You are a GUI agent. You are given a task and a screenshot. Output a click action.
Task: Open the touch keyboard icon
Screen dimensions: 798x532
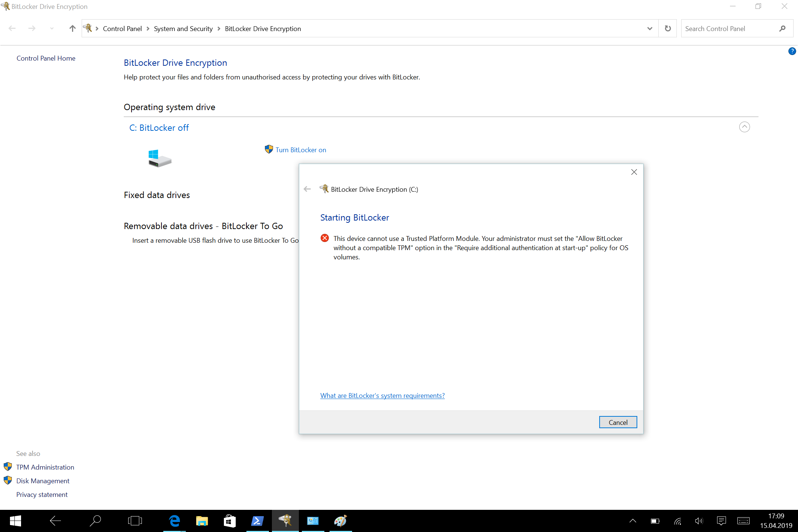point(743,521)
